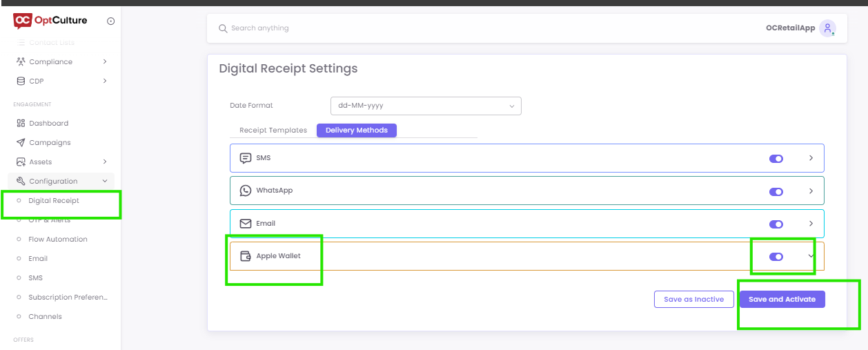Collapse sidebar using the circle icon
This screenshot has width=868, height=350.
click(111, 21)
